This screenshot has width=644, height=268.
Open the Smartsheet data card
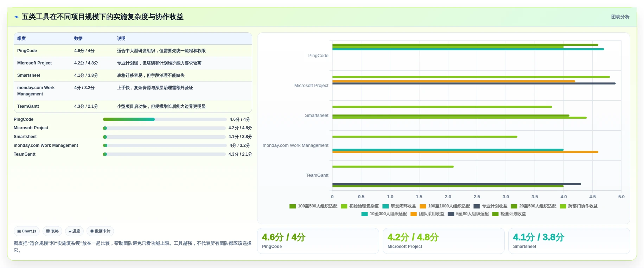tap(569, 241)
